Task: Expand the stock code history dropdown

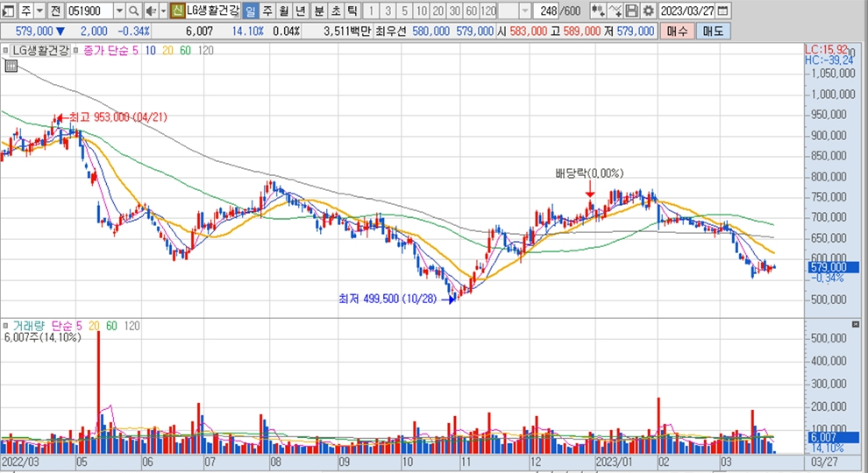Action: pyautogui.click(x=119, y=10)
